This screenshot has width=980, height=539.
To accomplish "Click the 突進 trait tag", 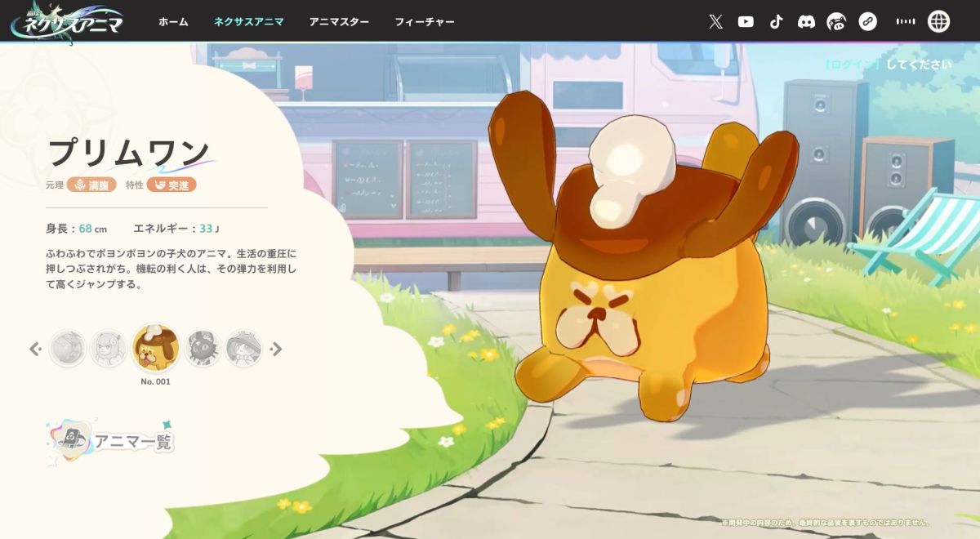I will tap(171, 185).
